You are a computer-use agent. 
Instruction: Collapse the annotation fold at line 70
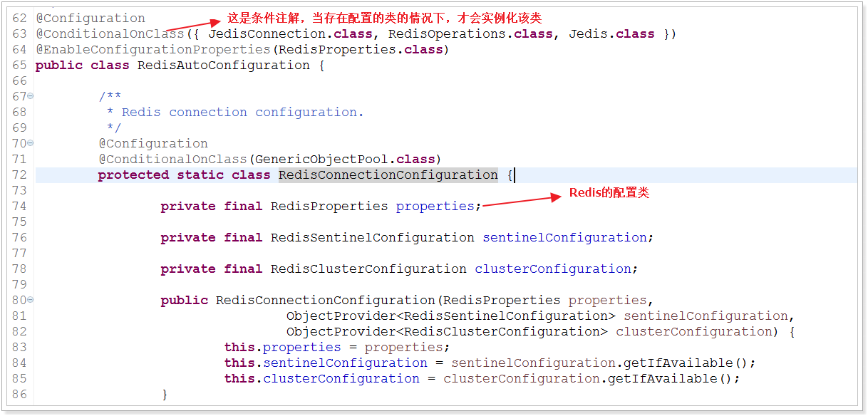30,144
